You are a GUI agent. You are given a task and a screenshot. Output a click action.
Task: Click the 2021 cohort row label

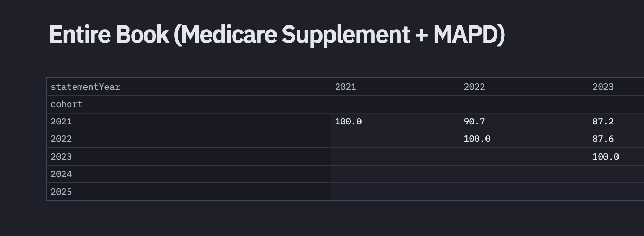point(61,122)
